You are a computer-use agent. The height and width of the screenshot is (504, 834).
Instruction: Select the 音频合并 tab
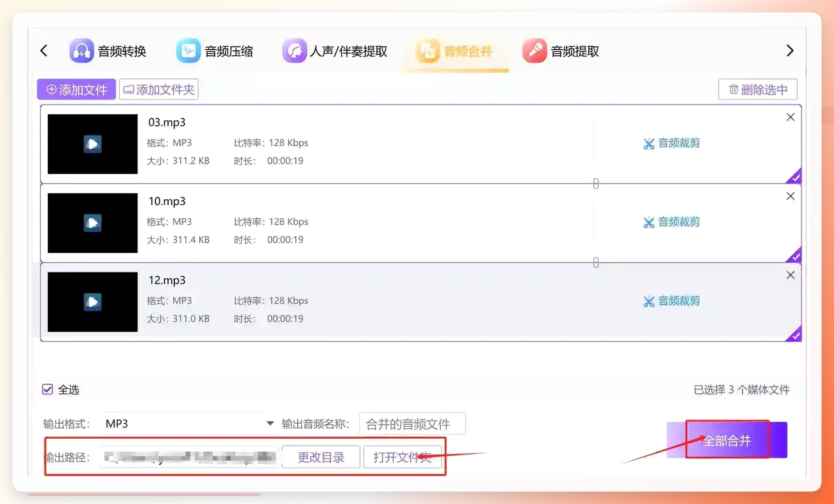click(456, 51)
